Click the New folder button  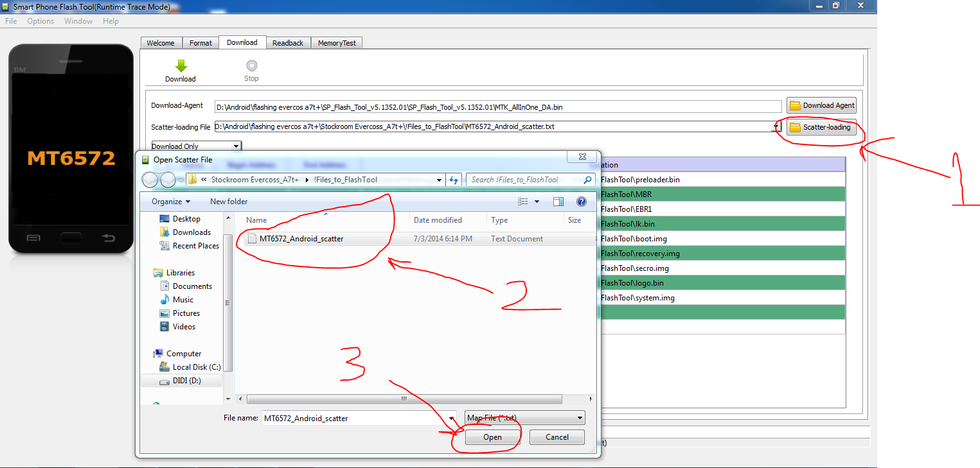pos(229,202)
